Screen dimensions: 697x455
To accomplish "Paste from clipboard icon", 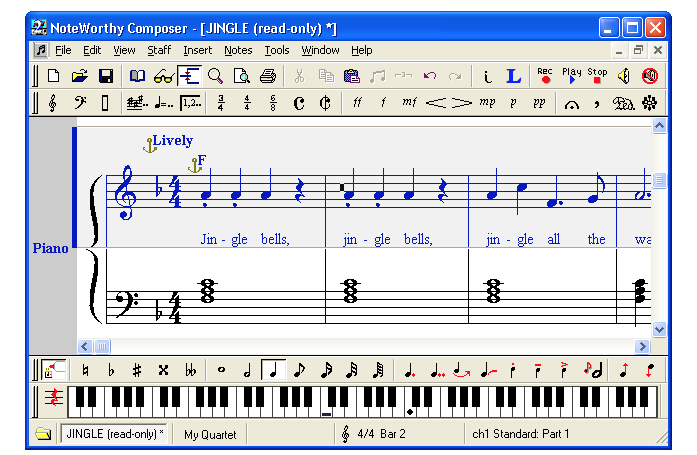I will (352, 76).
